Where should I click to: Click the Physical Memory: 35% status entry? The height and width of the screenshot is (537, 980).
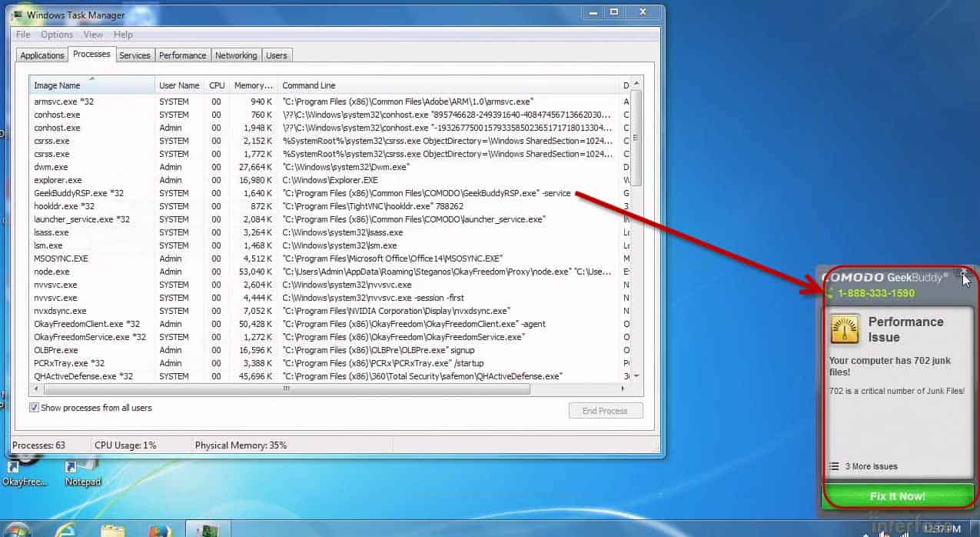tap(241, 445)
